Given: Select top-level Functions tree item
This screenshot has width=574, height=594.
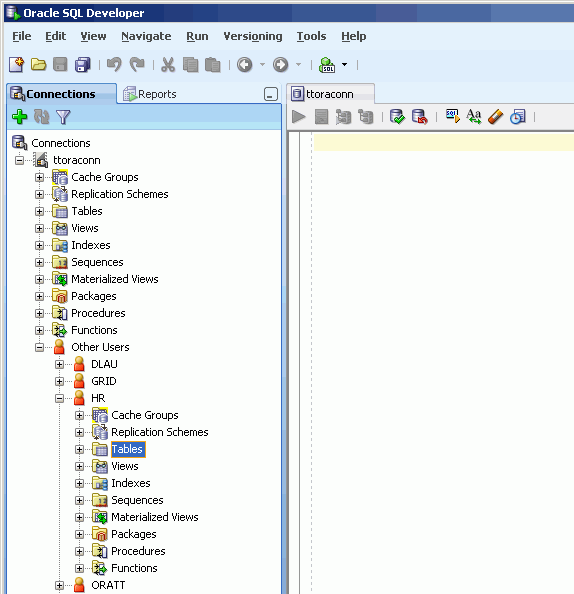Looking at the screenshot, I should pyautogui.click(x=94, y=330).
